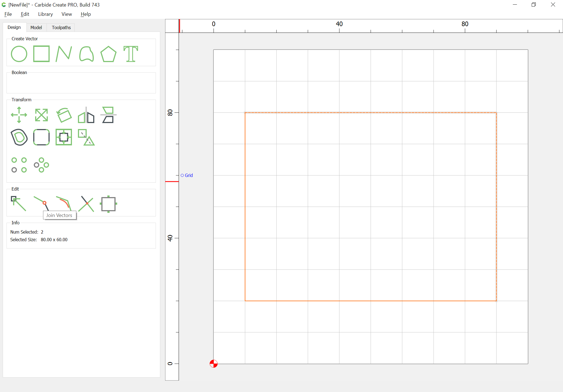
Task: Open the Corner rounding tool
Action: click(x=41, y=137)
